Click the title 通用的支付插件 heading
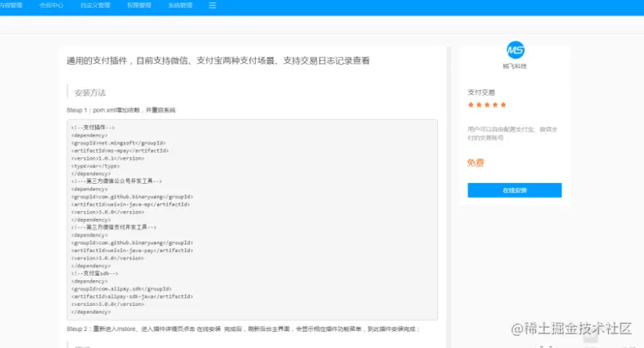Screen dimensions: 644x348 (x=218, y=61)
